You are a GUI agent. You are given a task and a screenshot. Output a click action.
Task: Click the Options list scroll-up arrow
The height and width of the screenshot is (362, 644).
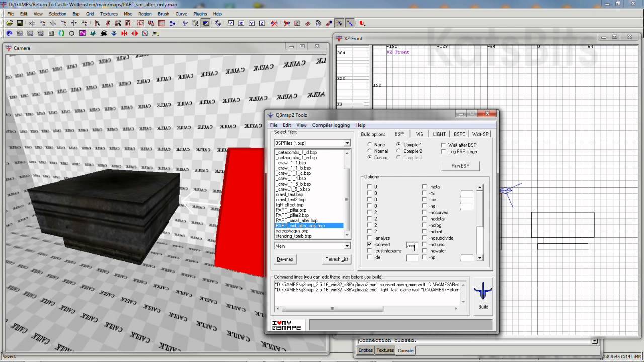tap(479, 187)
